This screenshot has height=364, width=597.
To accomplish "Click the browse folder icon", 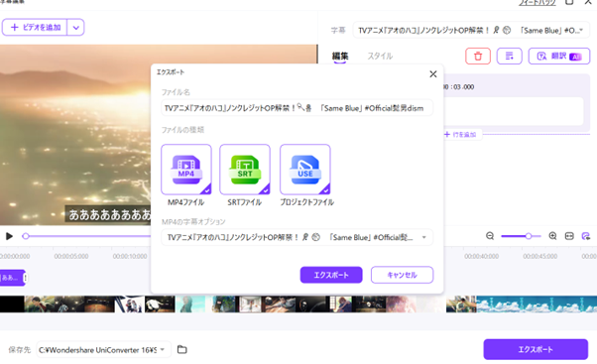I will coord(182,349).
